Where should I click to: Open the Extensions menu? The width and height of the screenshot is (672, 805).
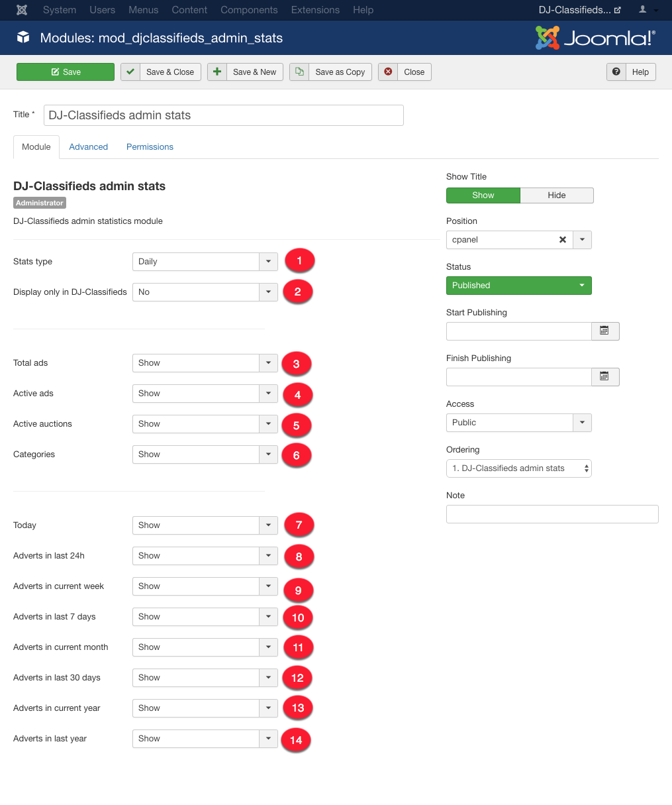[315, 10]
